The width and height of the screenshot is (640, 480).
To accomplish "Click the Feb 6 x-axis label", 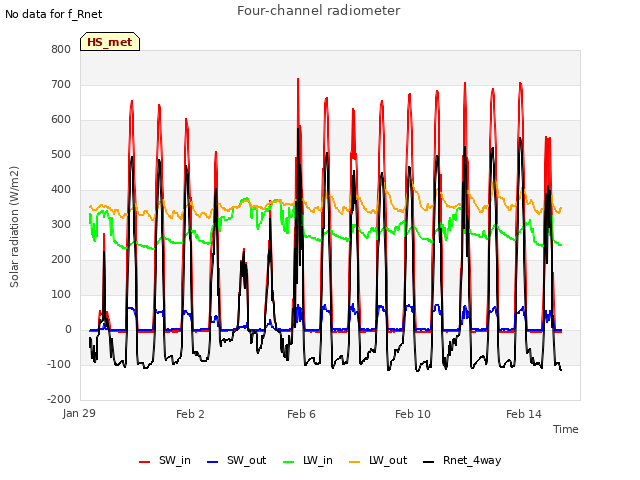I will [301, 414].
